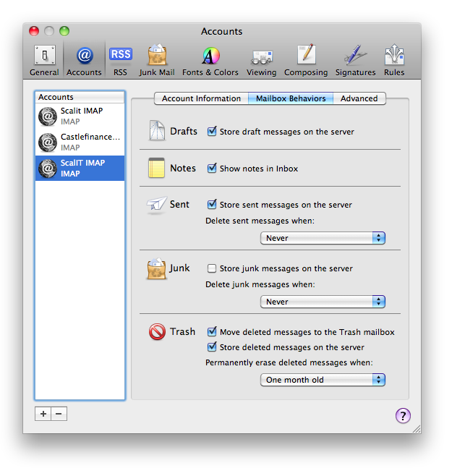Close the Accounts preferences window
This screenshot has width=452, height=476.
coord(34,31)
